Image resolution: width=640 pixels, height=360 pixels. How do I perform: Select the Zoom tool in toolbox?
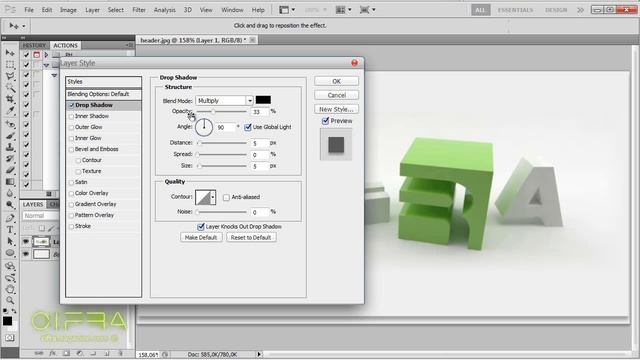[x=10, y=301]
